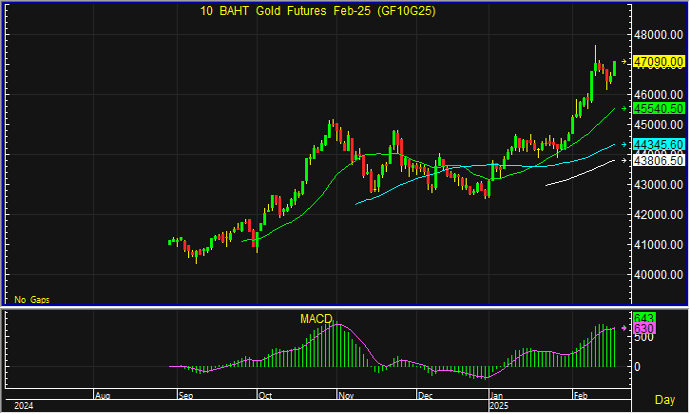Click the white arrow beside 43806.50
Screen dimensions: 690x414
624,160
